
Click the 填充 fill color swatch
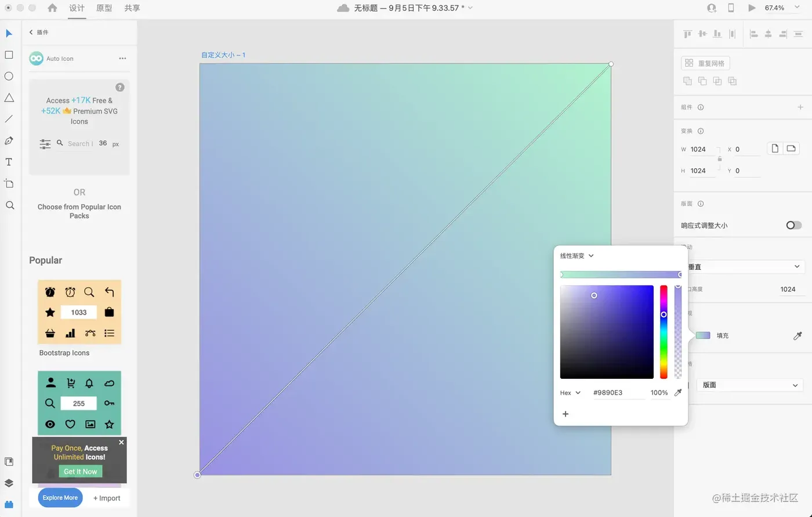pos(703,335)
